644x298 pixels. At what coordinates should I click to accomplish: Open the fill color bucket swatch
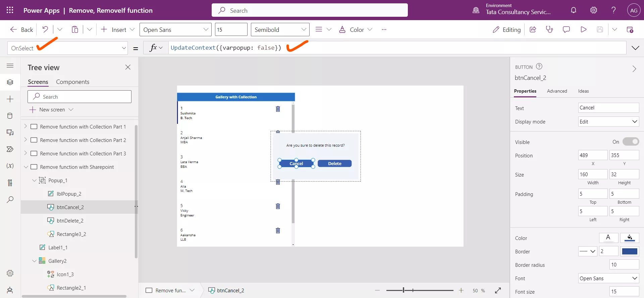point(630,238)
